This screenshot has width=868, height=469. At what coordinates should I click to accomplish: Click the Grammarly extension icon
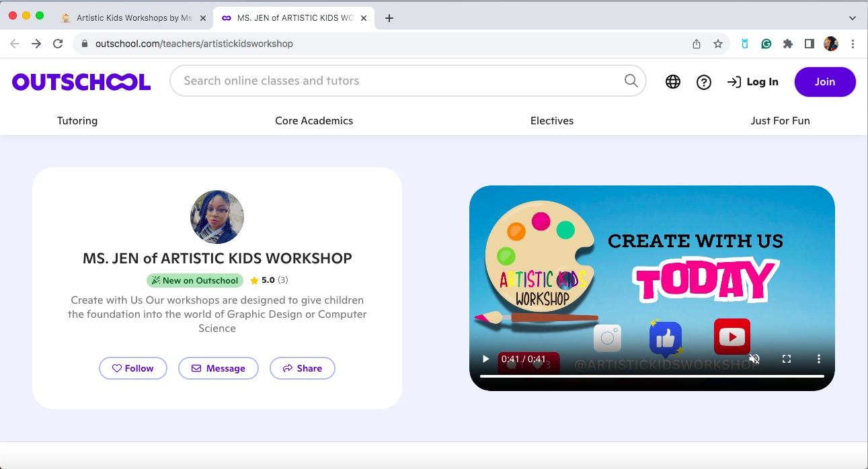pos(766,44)
